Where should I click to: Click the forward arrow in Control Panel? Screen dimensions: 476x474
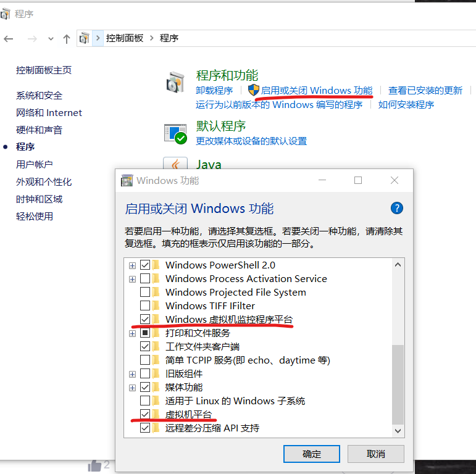pos(32,38)
